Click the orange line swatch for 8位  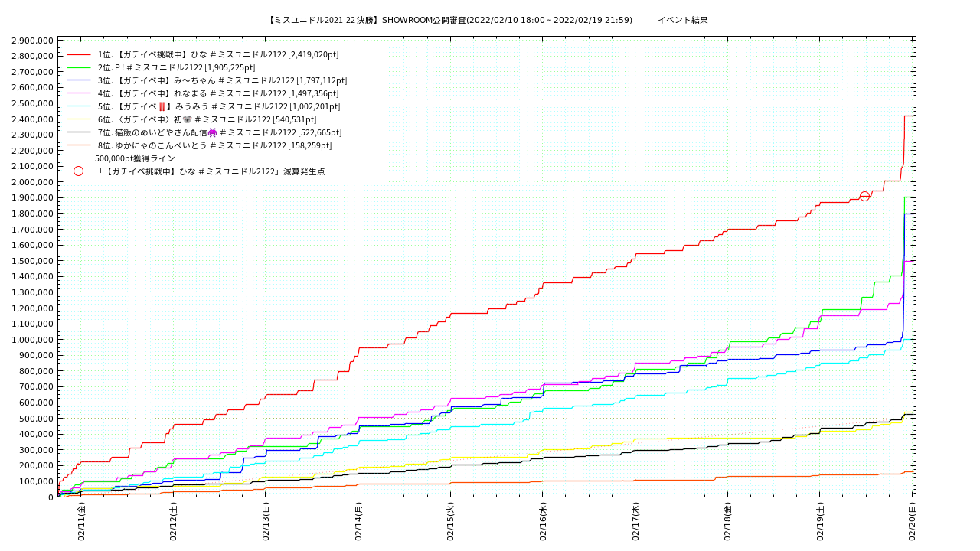(79, 145)
